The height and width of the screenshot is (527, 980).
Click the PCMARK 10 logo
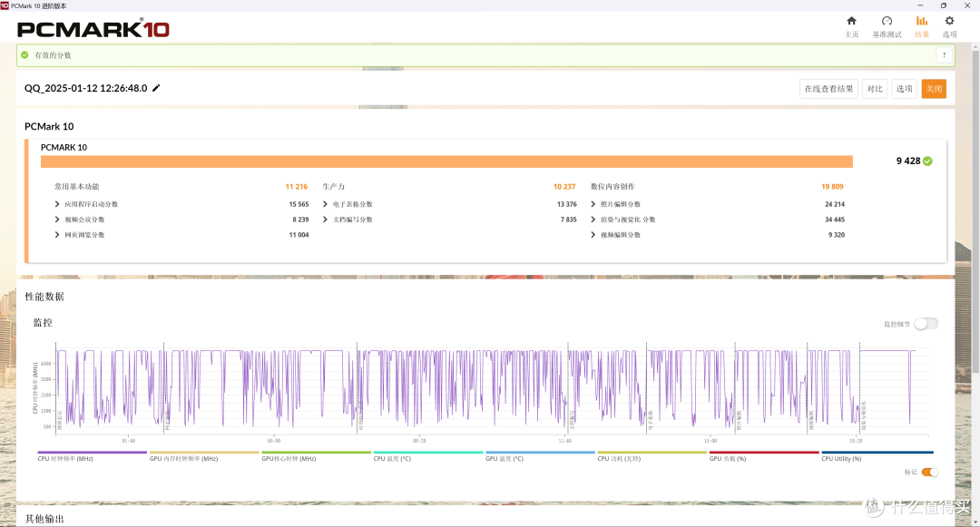click(93, 29)
